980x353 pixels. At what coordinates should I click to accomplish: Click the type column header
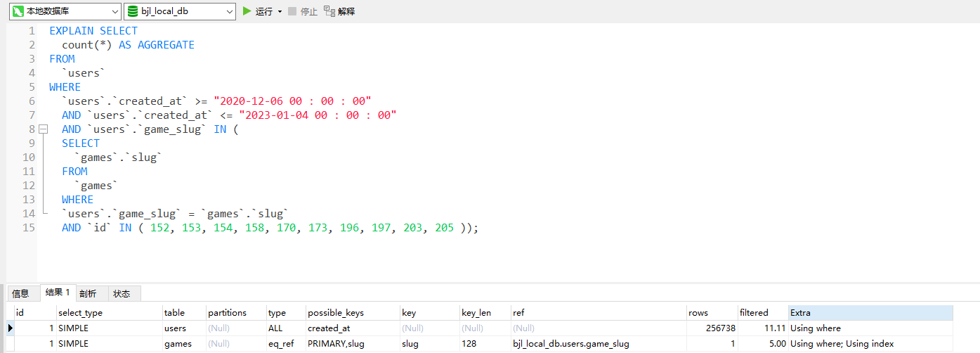(x=285, y=312)
